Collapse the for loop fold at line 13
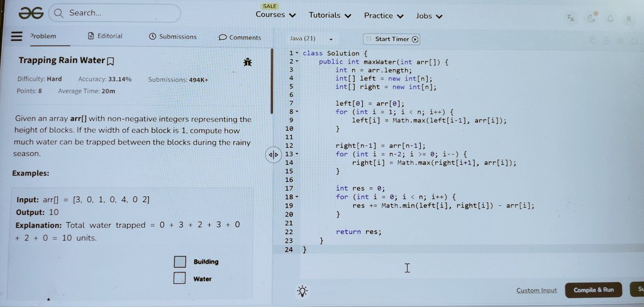This screenshot has width=644, height=307. [297, 154]
